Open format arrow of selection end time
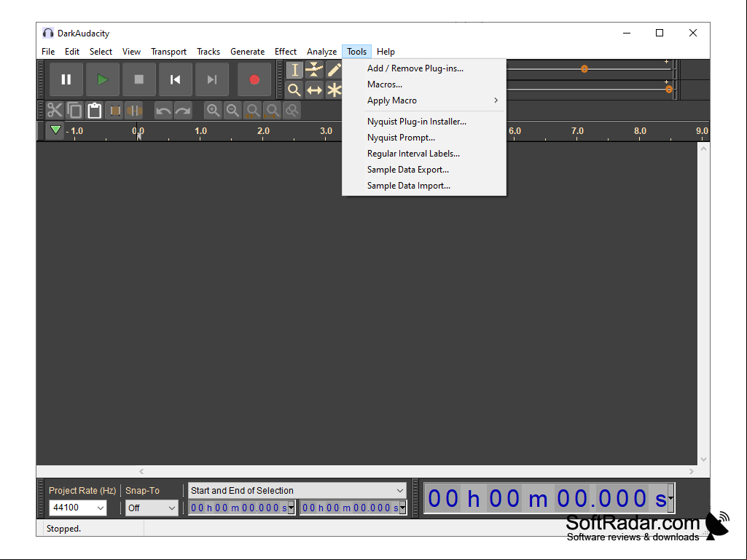Image resolution: width=747 pixels, height=560 pixels. pos(402,508)
